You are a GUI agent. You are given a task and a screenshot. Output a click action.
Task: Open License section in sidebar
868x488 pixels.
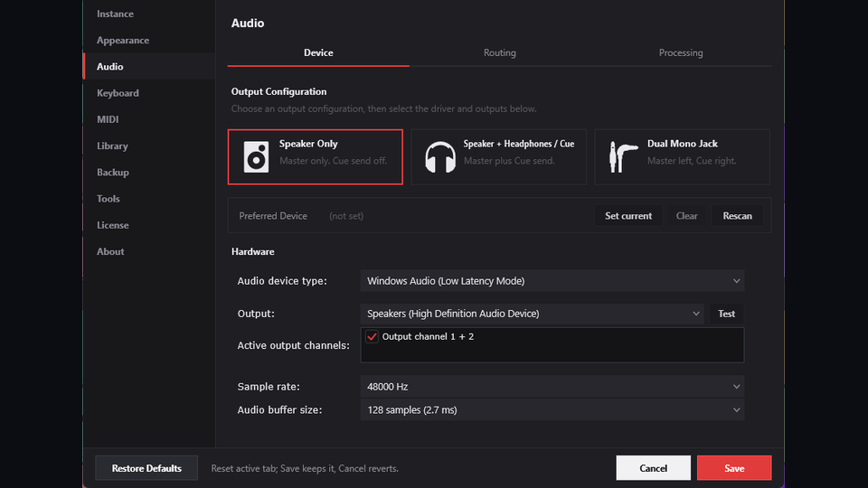tap(149, 225)
